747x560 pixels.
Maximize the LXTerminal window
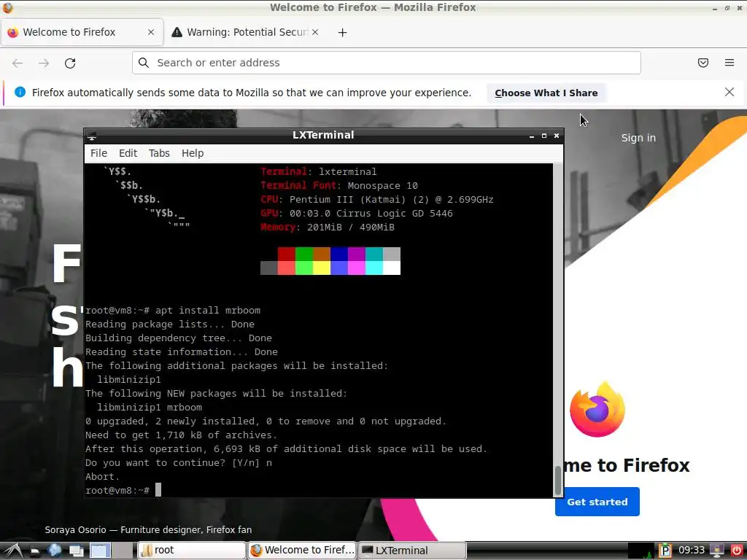544,136
